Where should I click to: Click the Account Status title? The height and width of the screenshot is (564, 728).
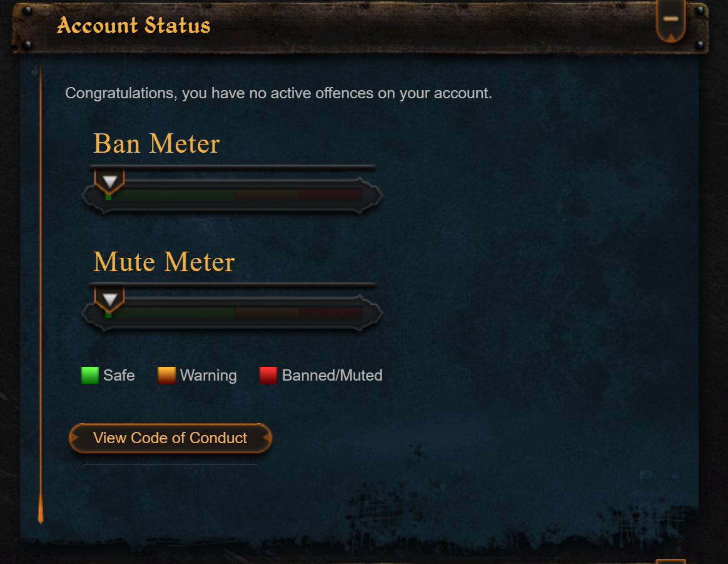pos(134,25)
